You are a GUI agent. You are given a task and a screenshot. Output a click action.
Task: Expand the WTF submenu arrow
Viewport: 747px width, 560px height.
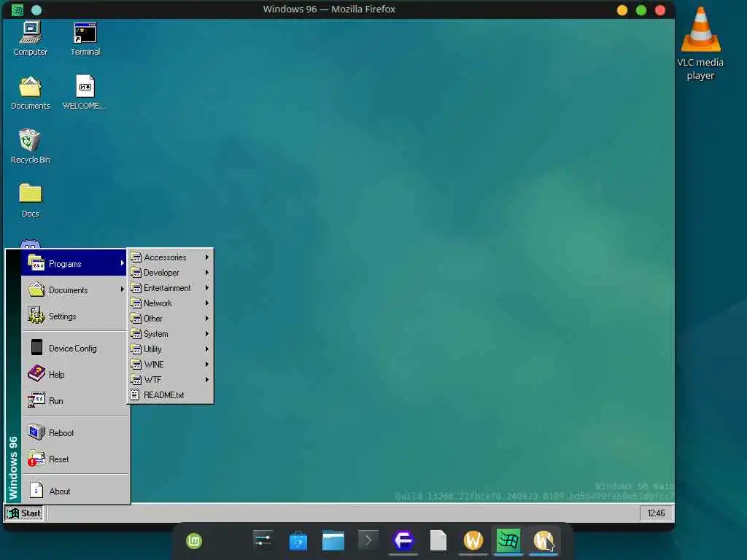click(x=206, y=379)
